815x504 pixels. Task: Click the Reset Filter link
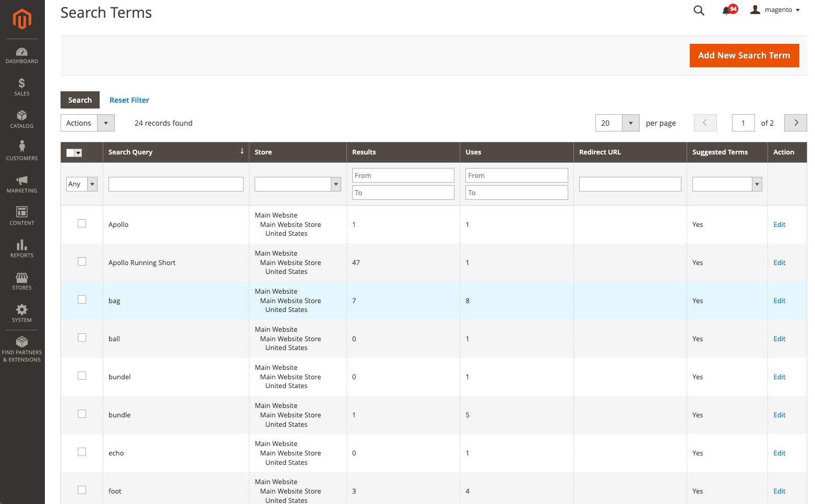pyautogui.click(x=129, y=100)
